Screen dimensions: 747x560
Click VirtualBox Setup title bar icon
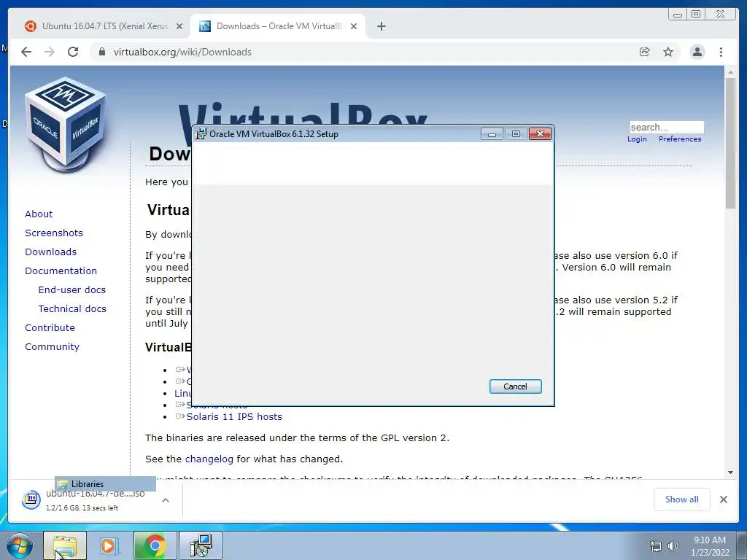tap(201, 134)
